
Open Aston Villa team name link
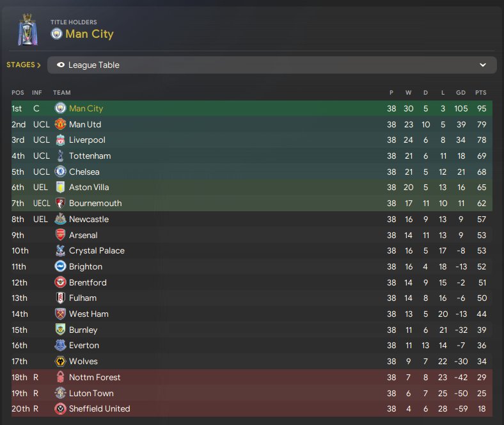click(x=89, y=188)
